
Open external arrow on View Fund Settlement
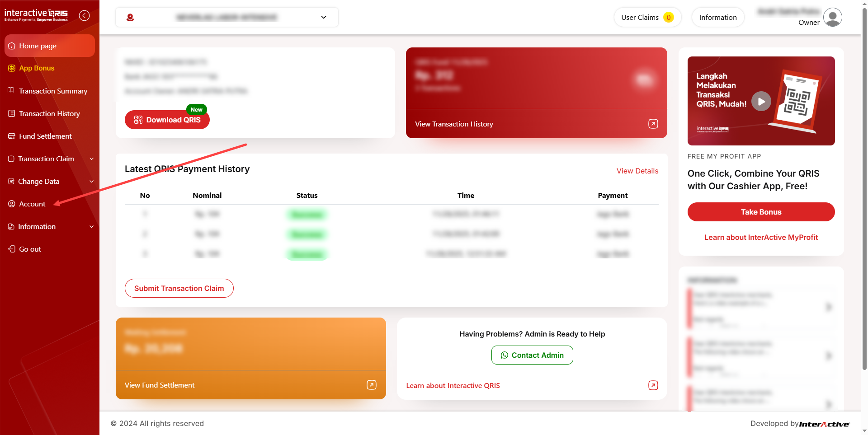pos(372,385)
